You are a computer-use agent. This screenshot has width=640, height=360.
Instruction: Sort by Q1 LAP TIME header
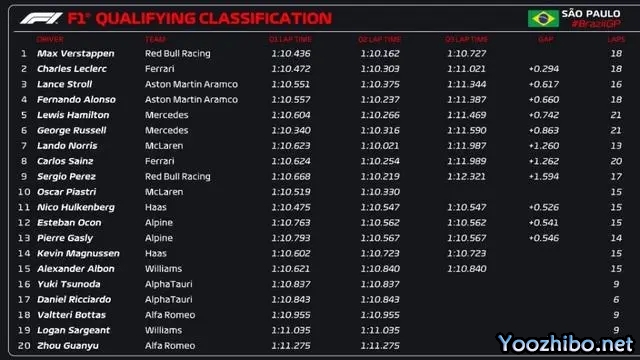click(290, 40)
